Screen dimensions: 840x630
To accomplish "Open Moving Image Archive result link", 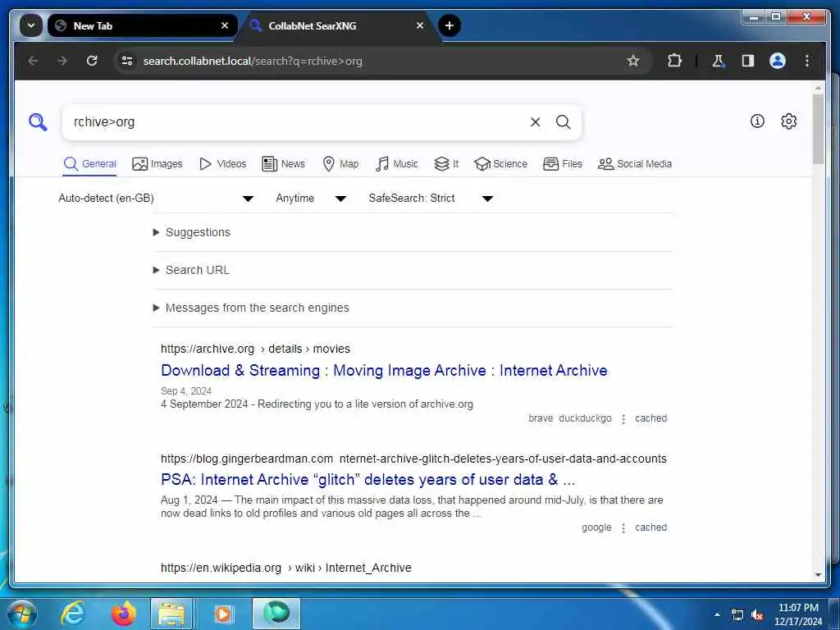I will tap(384, 370).
